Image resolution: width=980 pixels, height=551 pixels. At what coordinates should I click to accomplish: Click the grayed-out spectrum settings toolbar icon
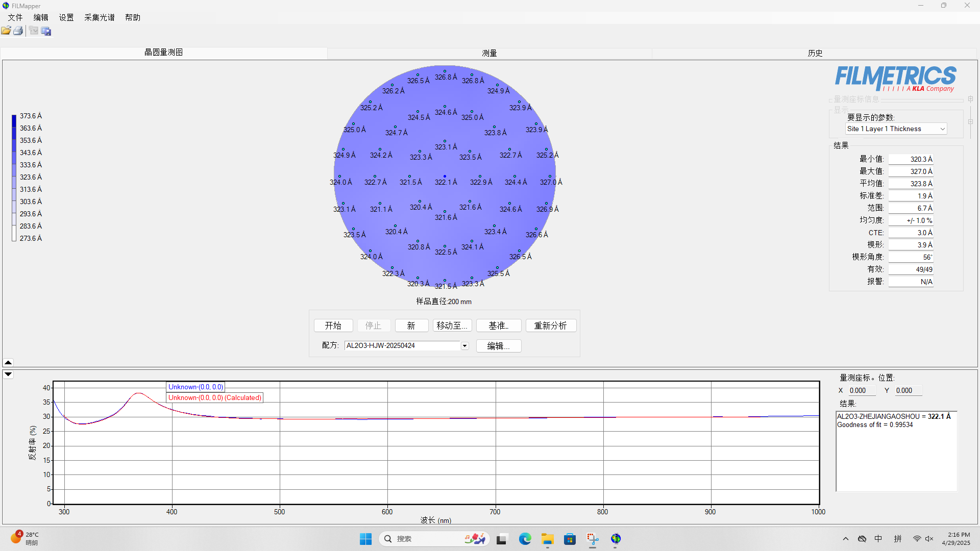[34, 31]
